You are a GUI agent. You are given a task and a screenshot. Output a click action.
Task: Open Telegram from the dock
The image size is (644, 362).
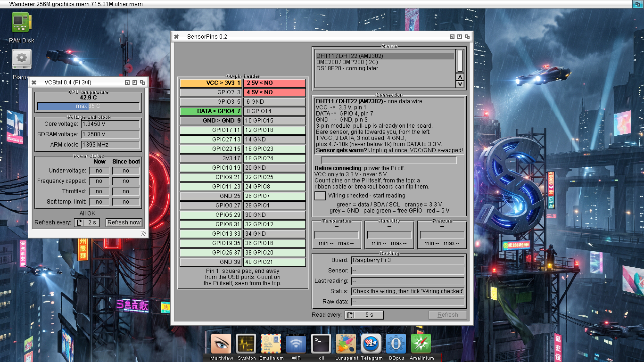(x=371, y=344)
